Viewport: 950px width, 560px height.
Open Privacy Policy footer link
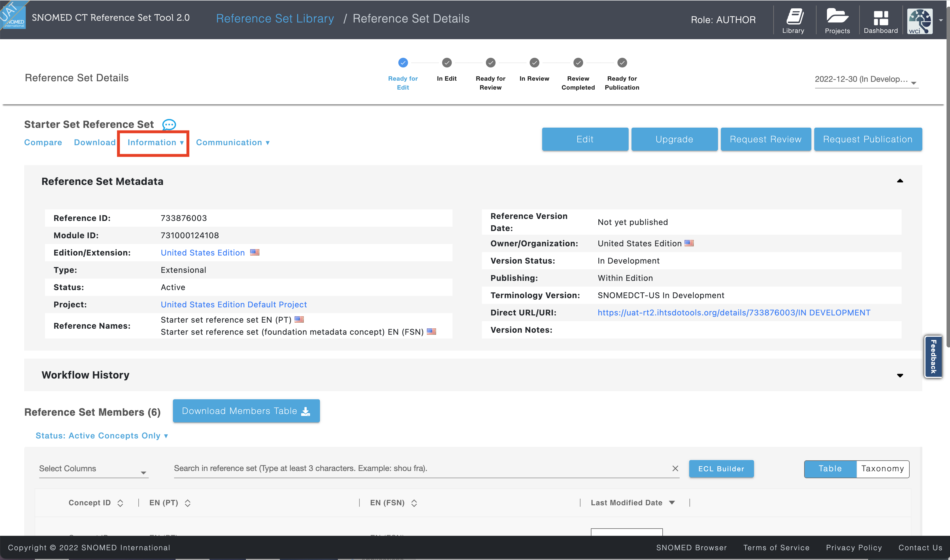coord(854,548)
